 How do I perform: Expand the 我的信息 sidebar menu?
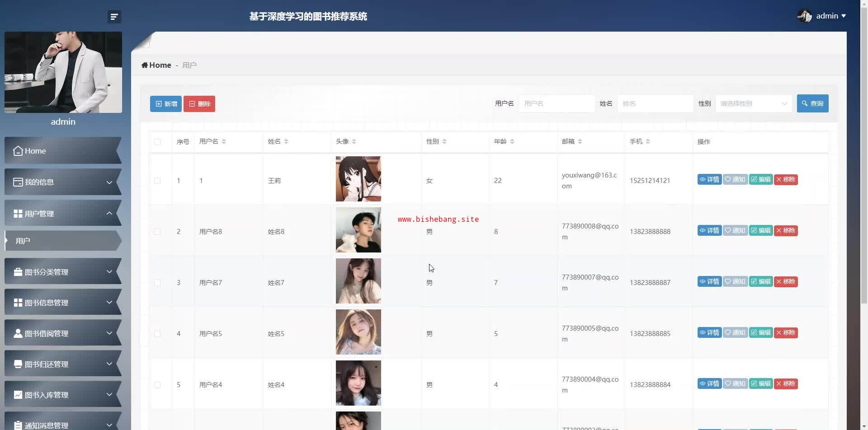(63, 182)
